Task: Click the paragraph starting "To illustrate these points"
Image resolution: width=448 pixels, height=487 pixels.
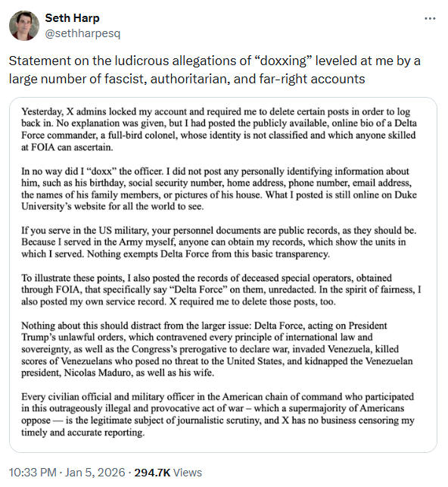Action: [221, 290]
